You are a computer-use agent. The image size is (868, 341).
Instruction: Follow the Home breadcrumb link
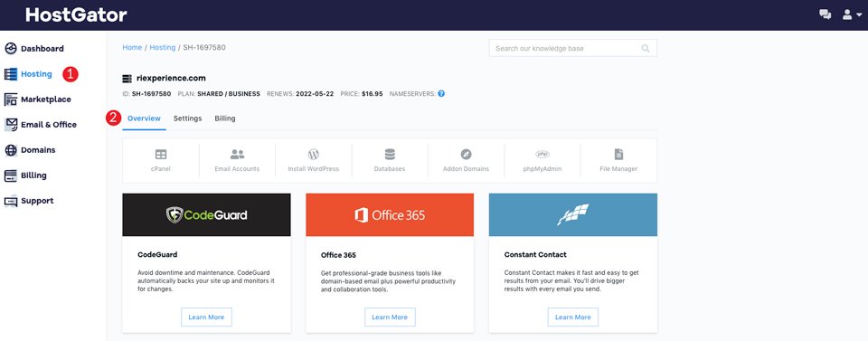tap(132, 48)
